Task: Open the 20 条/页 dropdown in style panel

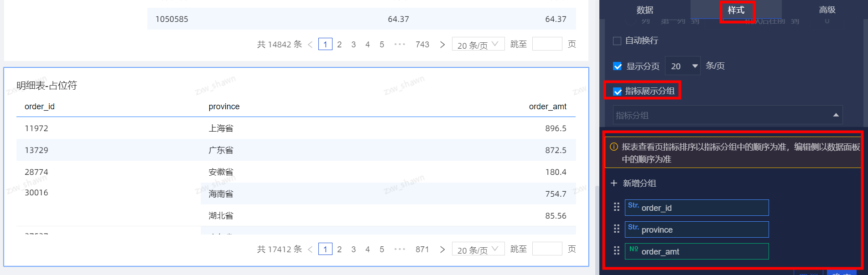Action: 682,66
